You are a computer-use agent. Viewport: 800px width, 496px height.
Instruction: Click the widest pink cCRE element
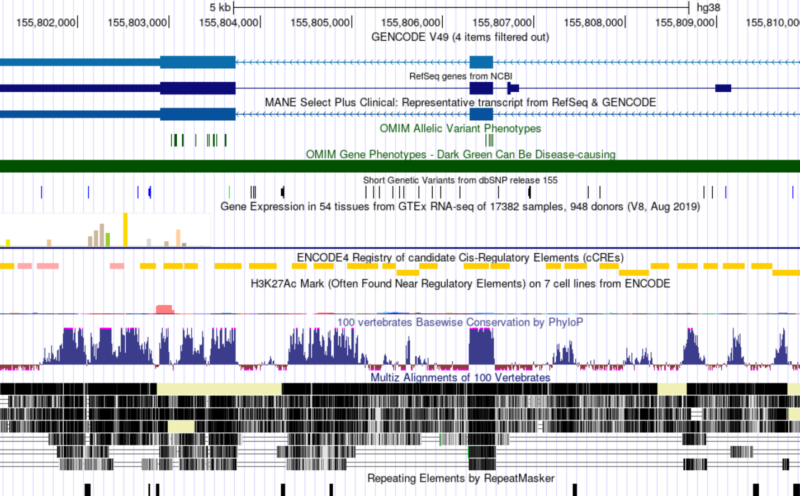48,266
